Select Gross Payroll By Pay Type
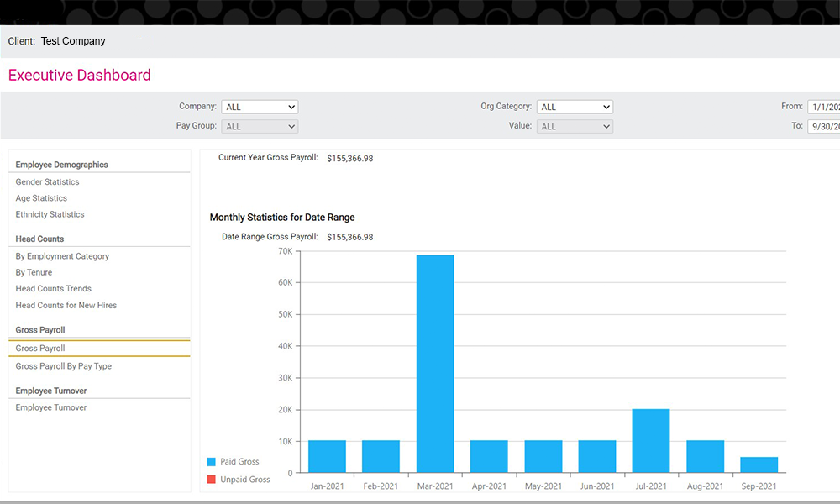This screenshot has height=504, width=840. [63, 366]
